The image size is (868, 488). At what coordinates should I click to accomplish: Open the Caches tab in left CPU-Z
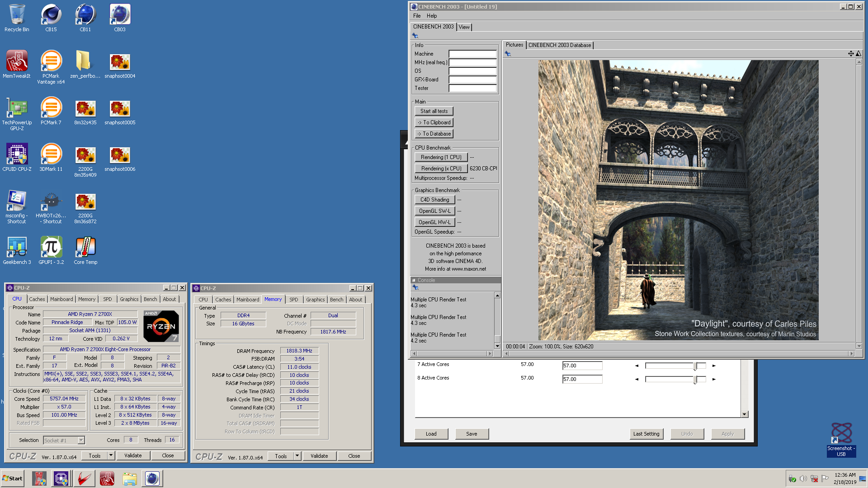click(x=37, y=299)
